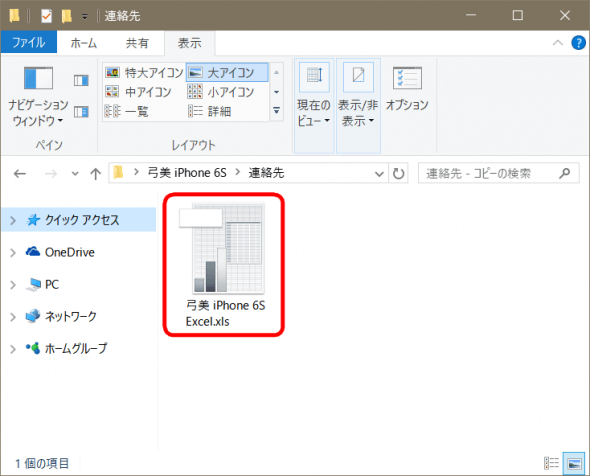Click the path chevron after 弓美 iPhone 6S
The width and height of the screenshot is (590, 476).
point(238,172)
